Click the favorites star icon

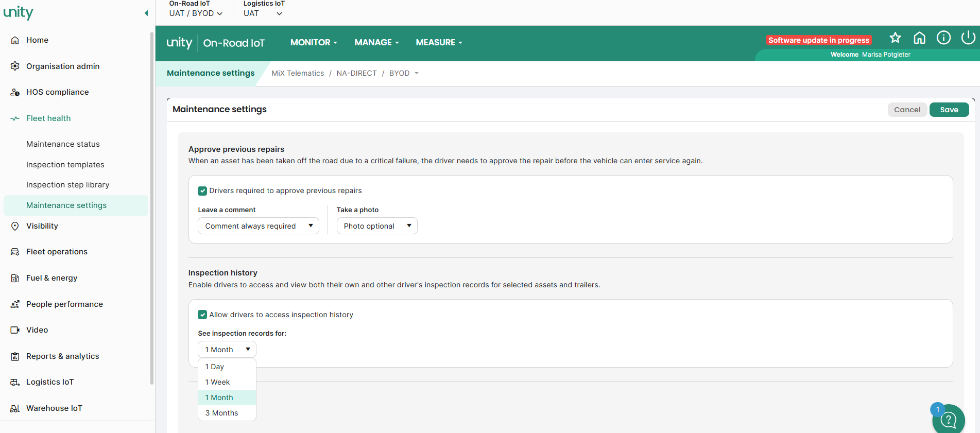click(895, 38)
